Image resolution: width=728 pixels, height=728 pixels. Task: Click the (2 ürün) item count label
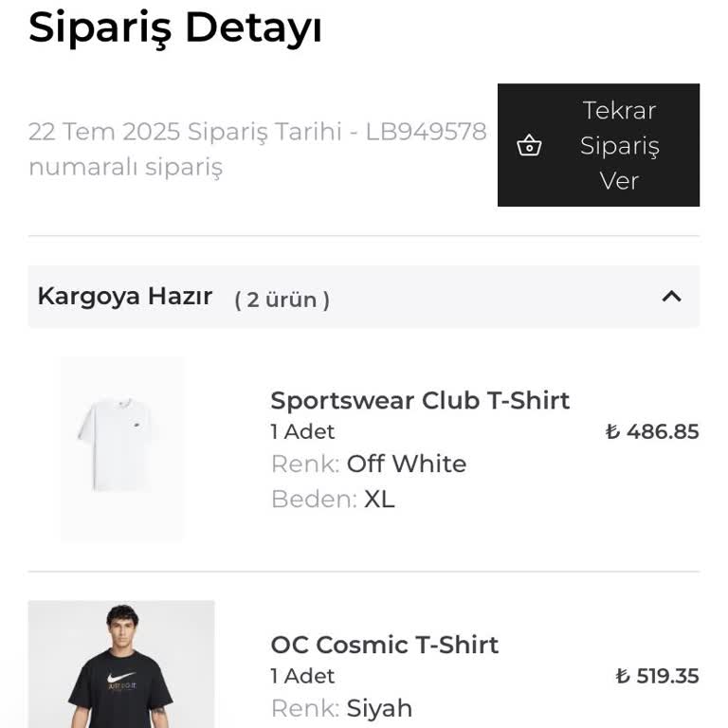click(x=282, y=300)
